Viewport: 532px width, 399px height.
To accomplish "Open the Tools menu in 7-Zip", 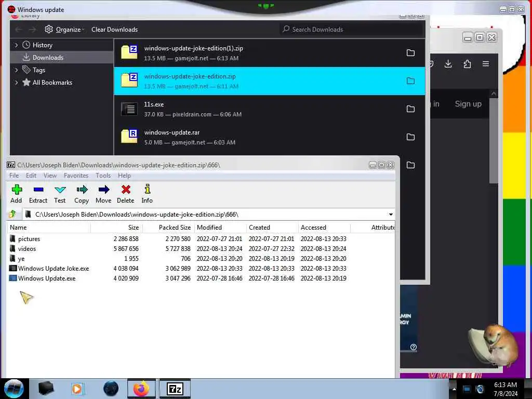I will pos(103,176).
